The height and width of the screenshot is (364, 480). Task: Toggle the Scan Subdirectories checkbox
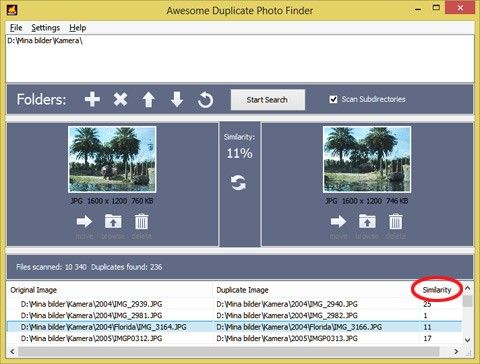point(333,99)
